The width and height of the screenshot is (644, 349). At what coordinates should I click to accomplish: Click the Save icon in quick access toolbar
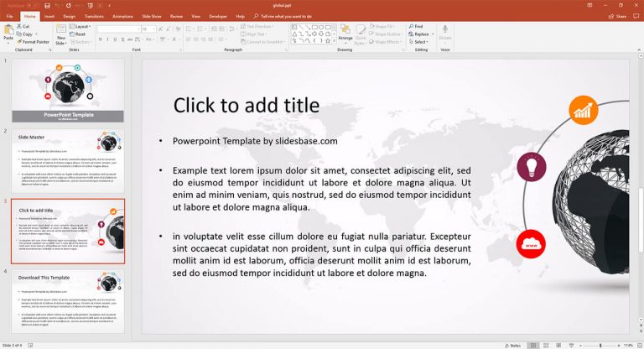[x=47, y=5]
